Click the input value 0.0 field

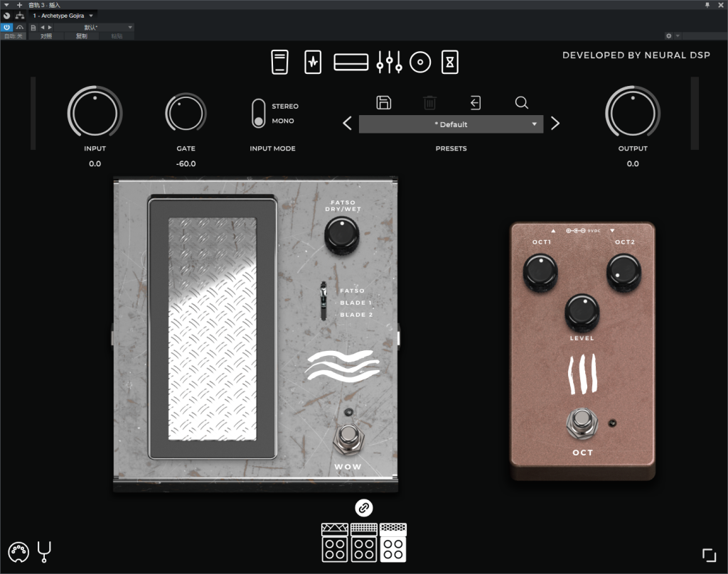point(95,164)
